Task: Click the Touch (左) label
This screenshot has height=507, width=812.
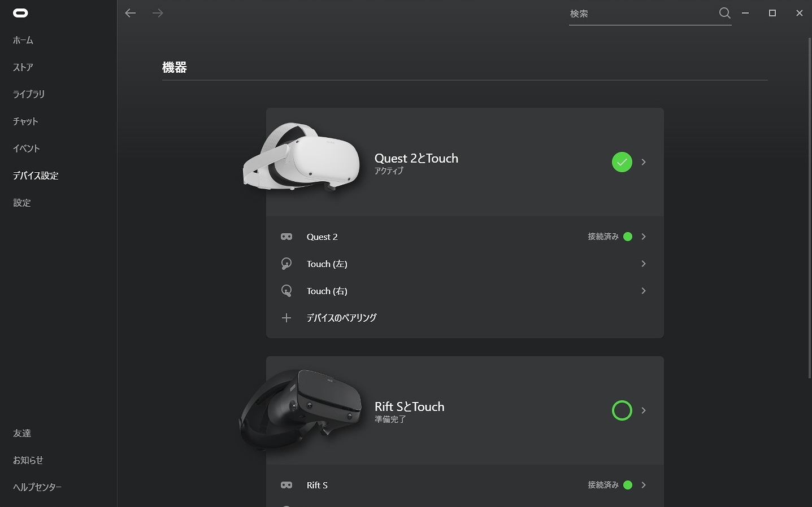Action: [x=327, y=264]
